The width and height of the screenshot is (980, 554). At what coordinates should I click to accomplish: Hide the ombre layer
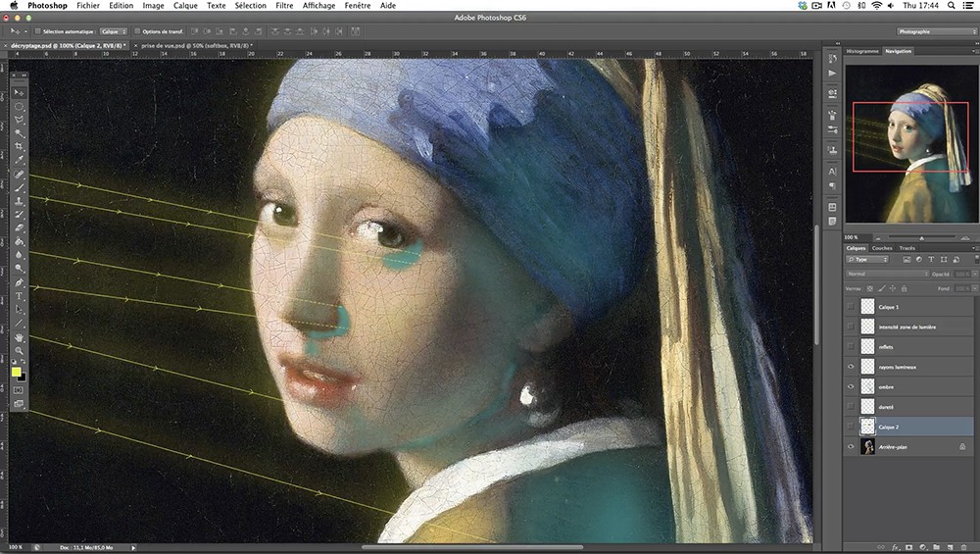(850, 386)
